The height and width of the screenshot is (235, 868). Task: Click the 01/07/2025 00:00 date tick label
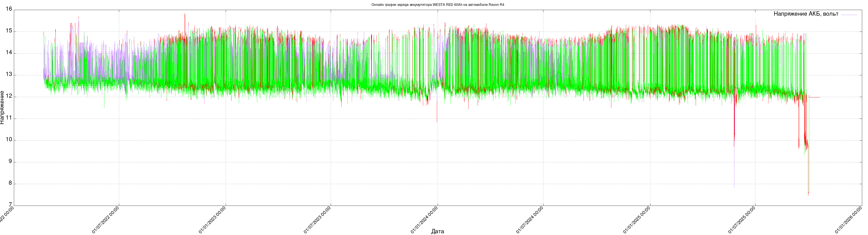click(742, 220)
